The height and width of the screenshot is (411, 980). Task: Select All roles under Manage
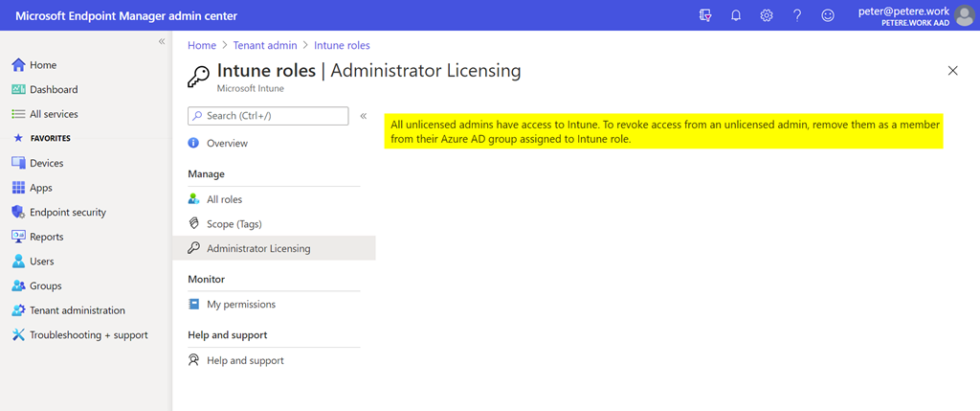pyautogui.click(x=224, y=199)
